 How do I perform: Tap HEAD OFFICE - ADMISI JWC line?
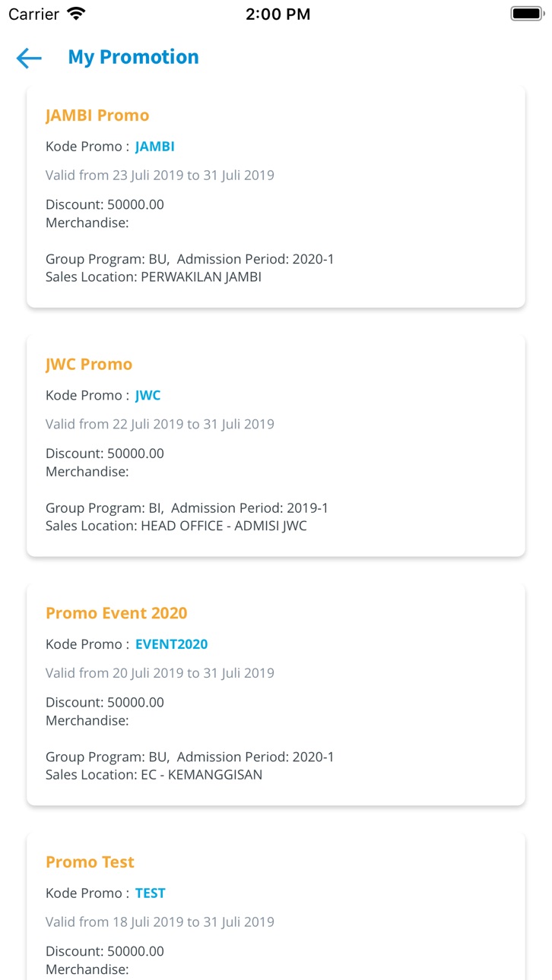pos(176,526)
